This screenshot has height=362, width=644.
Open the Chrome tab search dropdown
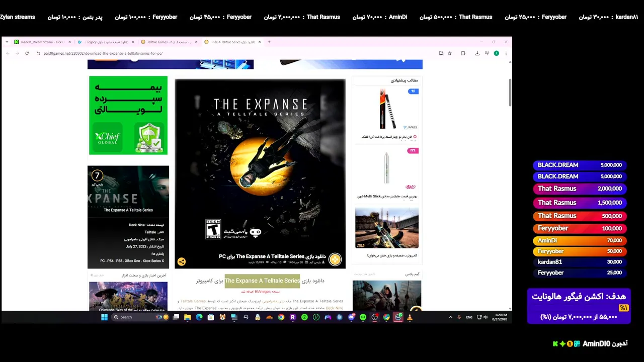7,42
